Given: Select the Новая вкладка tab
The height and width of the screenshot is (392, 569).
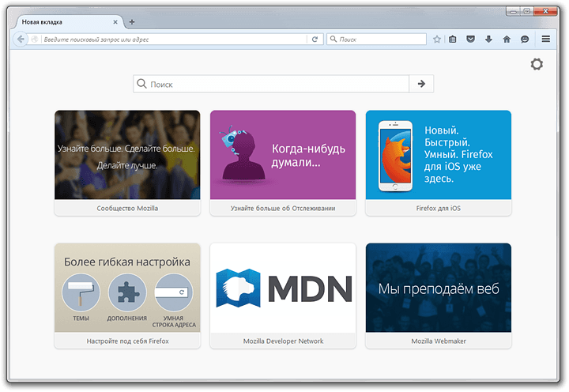Looking at the screenshot, I should coord(69,22).
